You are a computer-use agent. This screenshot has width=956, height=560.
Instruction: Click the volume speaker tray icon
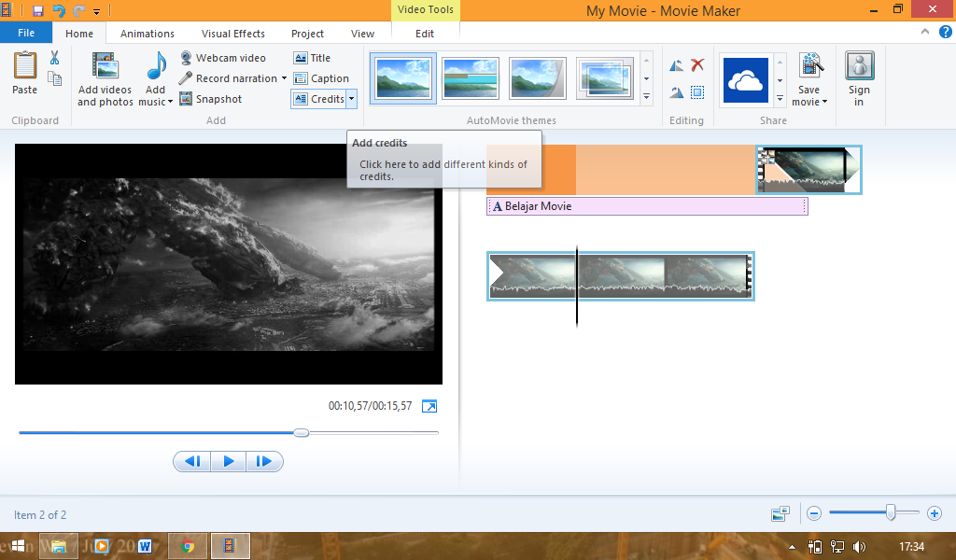[x=859, y=547]
